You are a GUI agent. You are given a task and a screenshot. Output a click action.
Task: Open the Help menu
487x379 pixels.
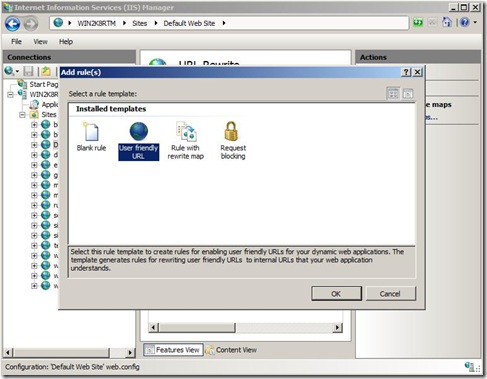point(66,42)
